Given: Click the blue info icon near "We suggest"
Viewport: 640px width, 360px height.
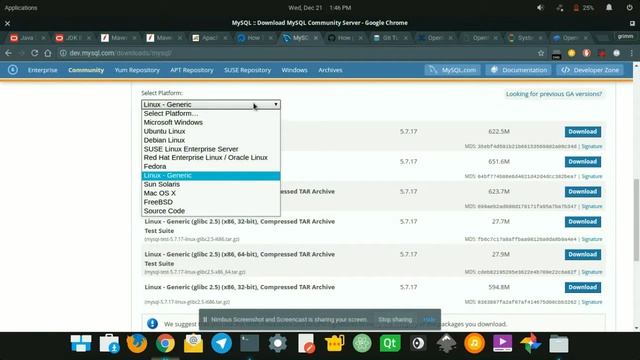Looking at the screenshot, I should coord(152,324).
